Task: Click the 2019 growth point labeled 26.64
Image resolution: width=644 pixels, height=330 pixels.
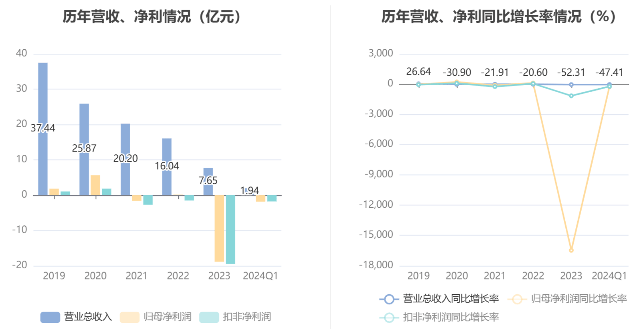Action: point(419,84)
